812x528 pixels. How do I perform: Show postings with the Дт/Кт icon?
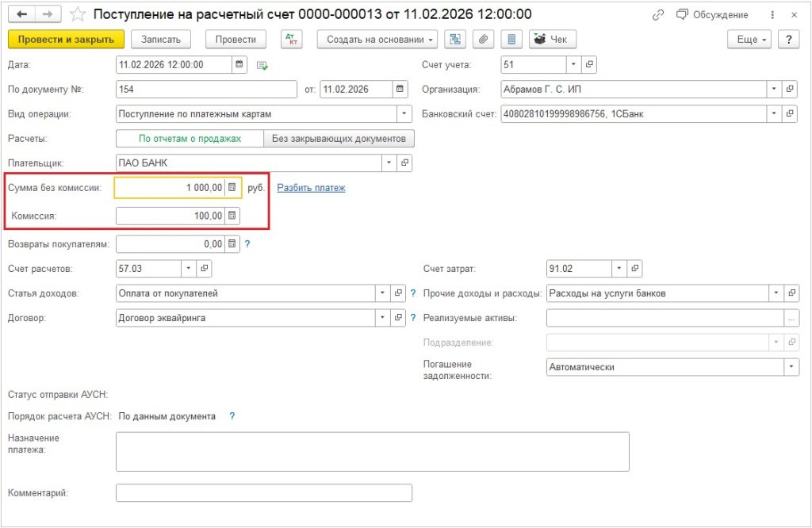292,40
